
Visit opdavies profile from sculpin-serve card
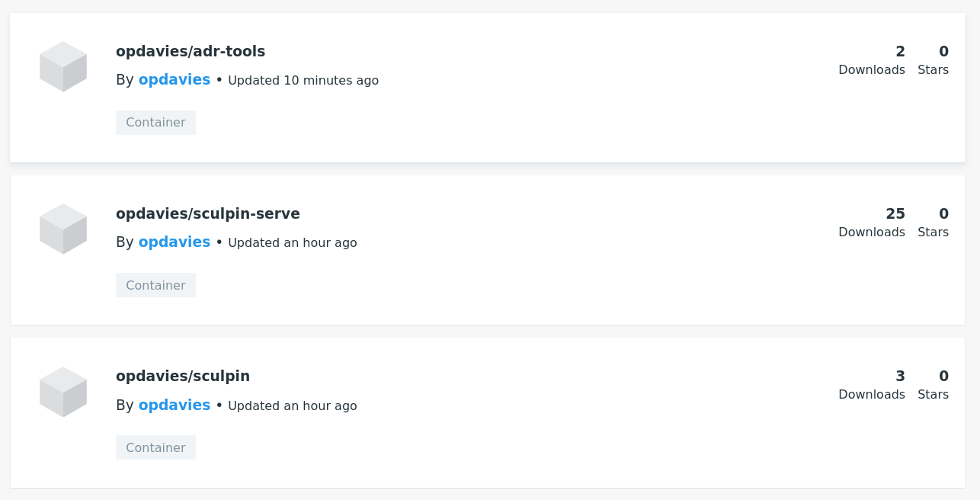pos(175,242)
